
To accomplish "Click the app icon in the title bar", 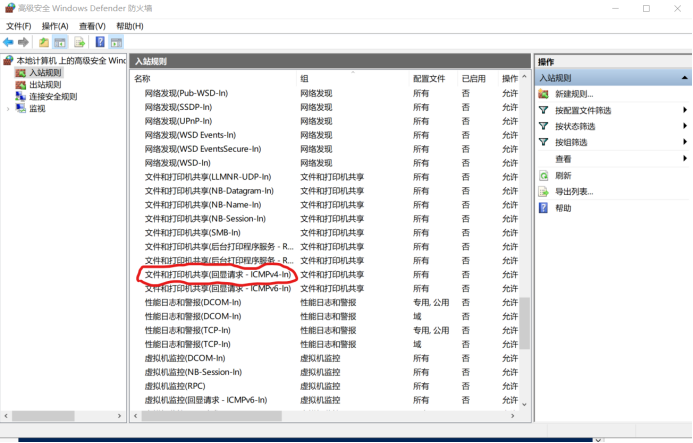I will (10, 8).
